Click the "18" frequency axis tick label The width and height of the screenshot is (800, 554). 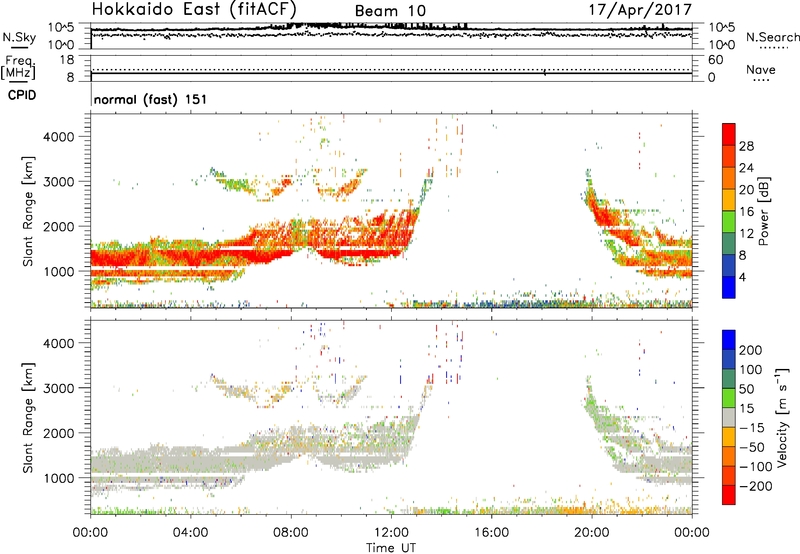[x=67, y=60]
